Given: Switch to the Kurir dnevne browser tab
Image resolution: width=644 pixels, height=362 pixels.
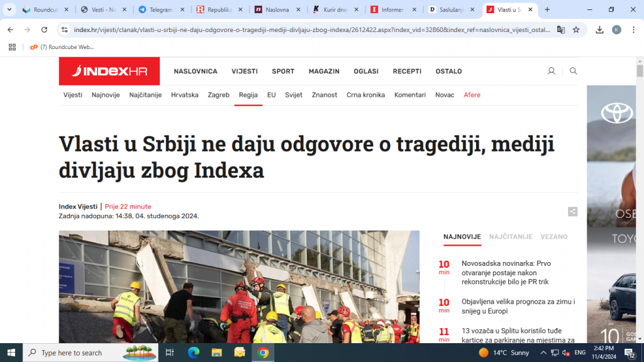Looking at the screenshot, I should 333,9.
